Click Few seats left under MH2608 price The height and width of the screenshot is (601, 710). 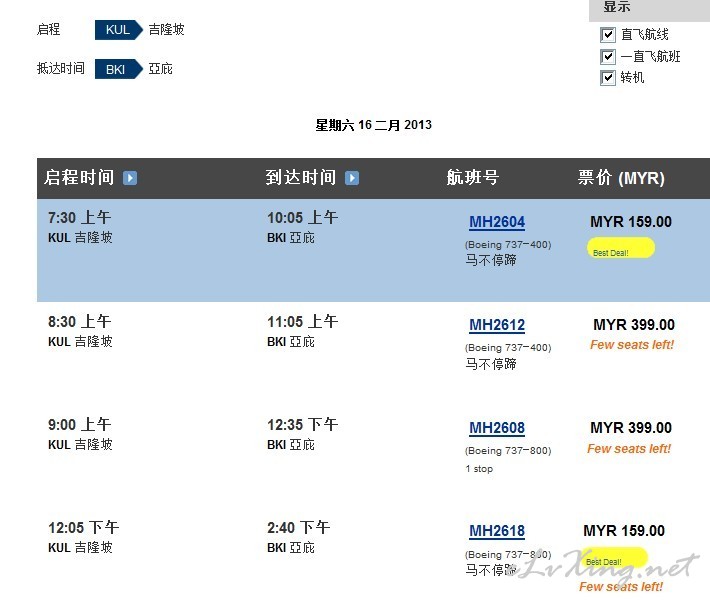[x=629, y=449]
